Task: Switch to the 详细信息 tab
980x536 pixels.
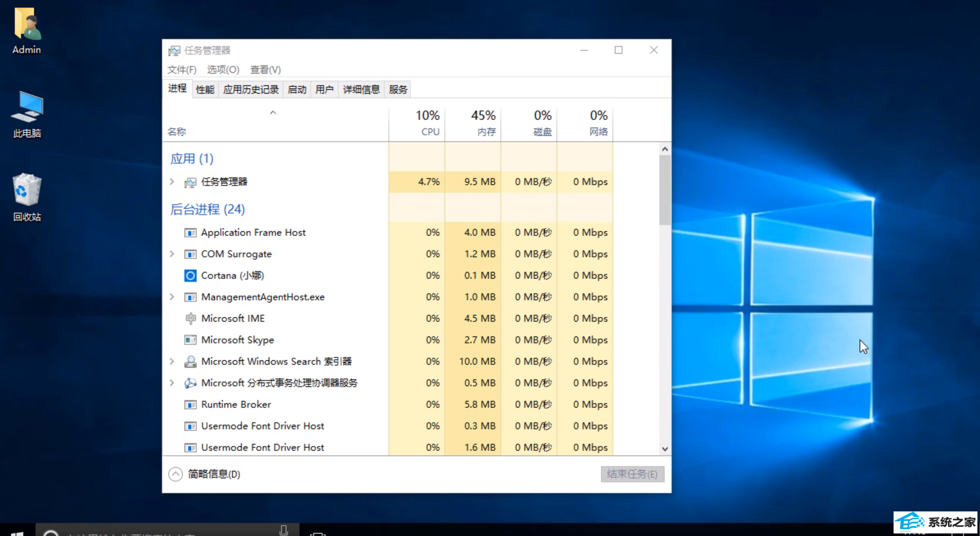Action: click(x=361, y=90)
